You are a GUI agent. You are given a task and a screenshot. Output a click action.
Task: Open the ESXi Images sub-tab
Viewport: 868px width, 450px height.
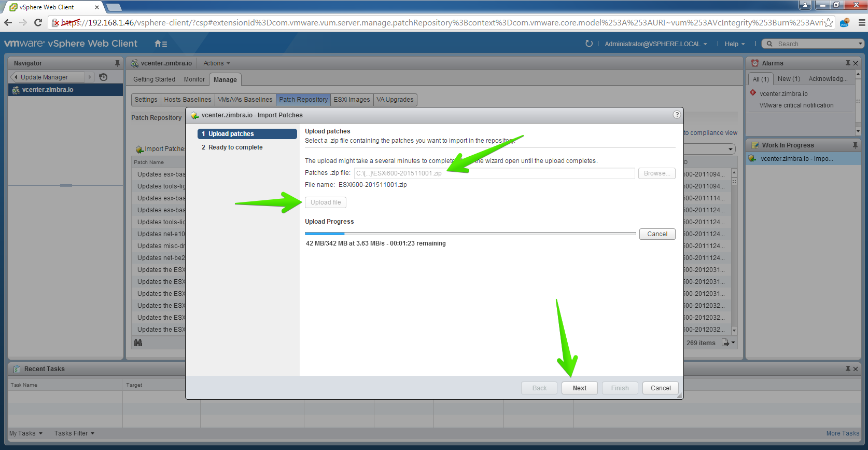tap(352, 100)
